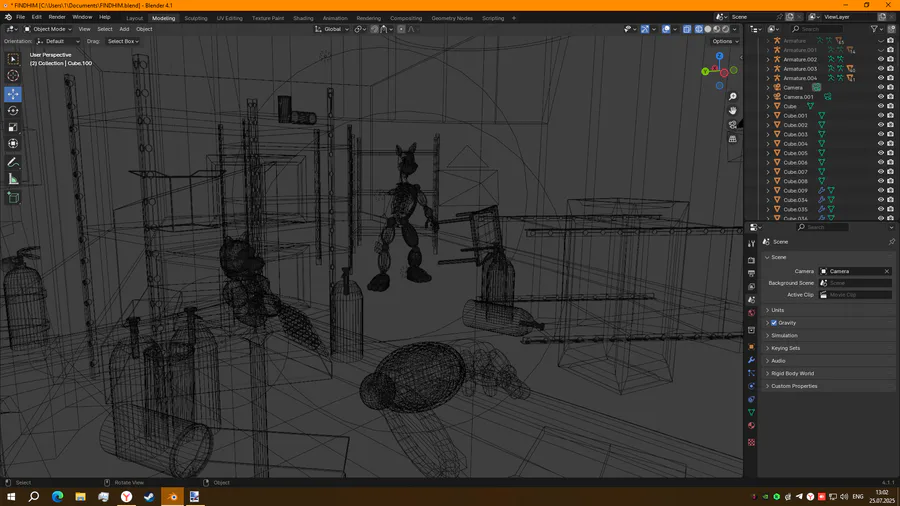Toggle the camera view icon in viewport
This screenshot has height=506, width=900.
(732, 125)
